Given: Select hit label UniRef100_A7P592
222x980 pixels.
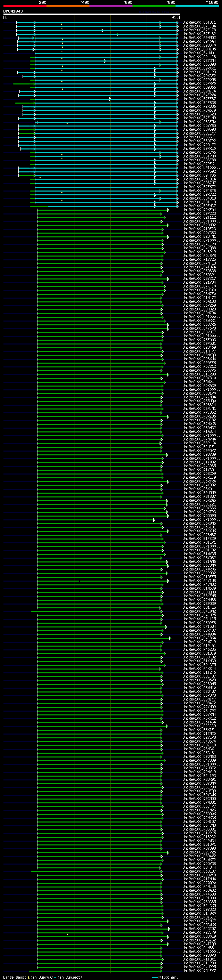Looking at the screenshot, I should pos(199,172).
